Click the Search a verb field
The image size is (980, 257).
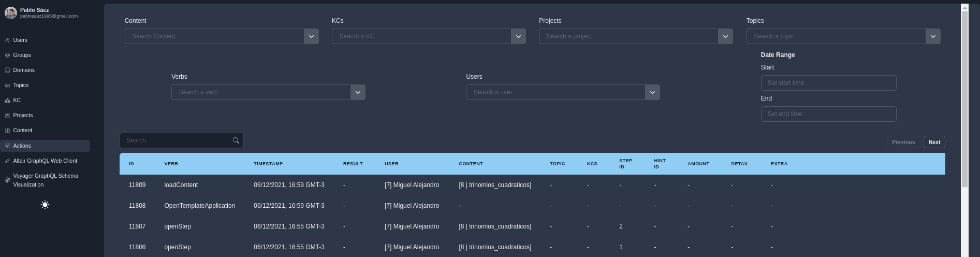[261, 92]
